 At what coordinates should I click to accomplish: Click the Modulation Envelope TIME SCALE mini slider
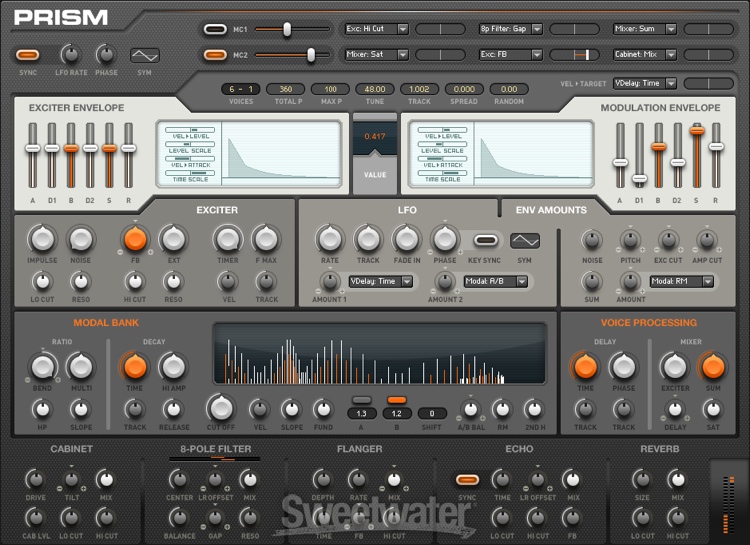442,173
